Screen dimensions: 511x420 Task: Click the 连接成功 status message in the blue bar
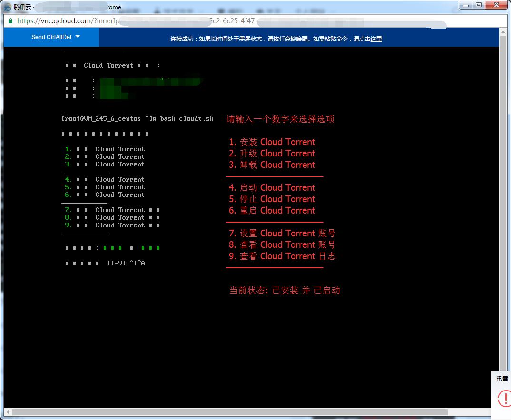coord(275,39)
